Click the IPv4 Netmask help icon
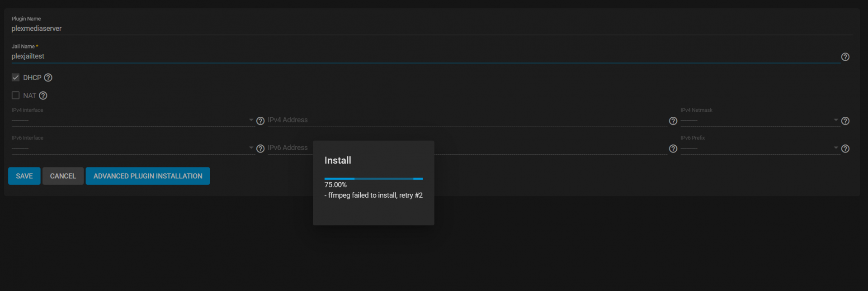 tap(845, 121)
